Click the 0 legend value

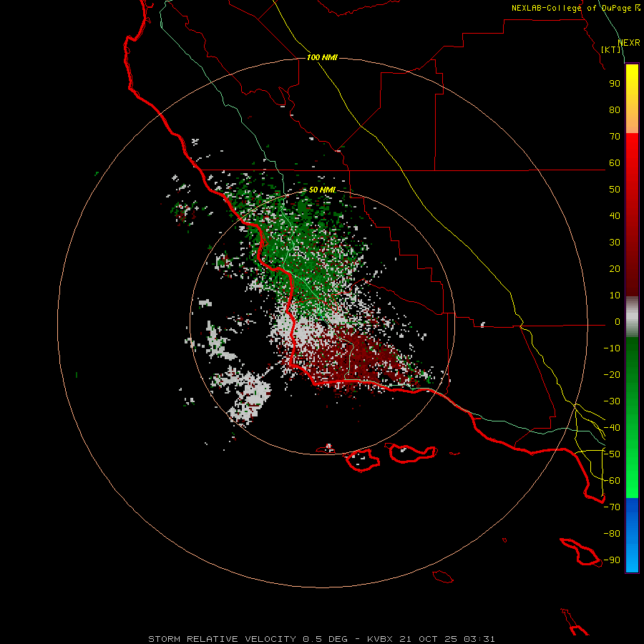(x=618, y=321)
